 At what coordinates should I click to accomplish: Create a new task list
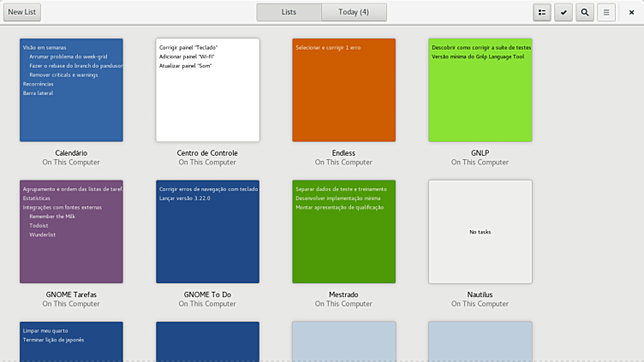[x=22, y=12]
